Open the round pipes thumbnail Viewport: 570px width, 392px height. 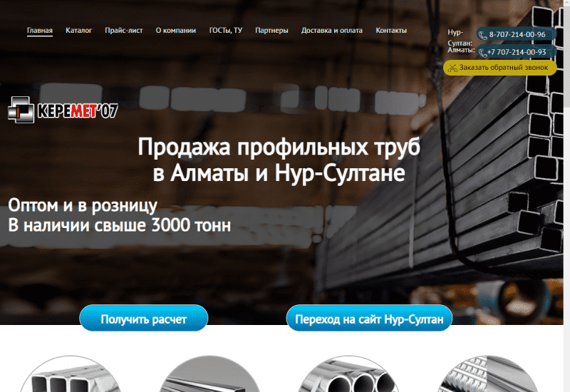click(x=348, y=374)
